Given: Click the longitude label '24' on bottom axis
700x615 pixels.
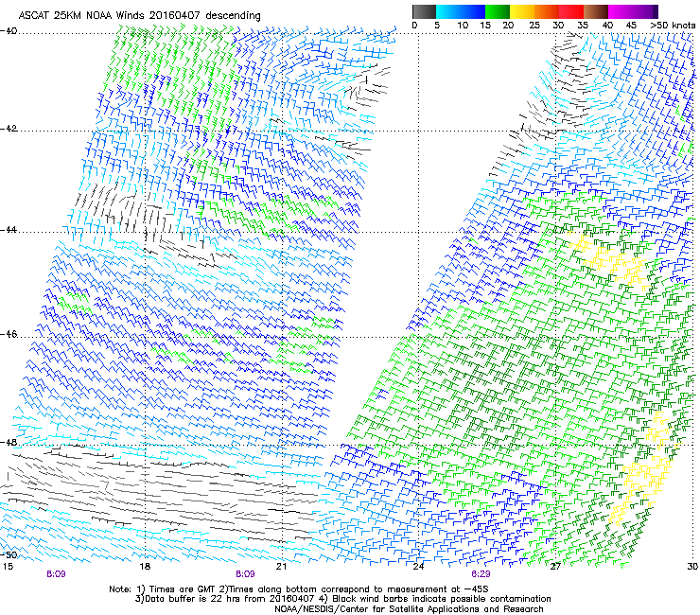Looking at the screenshot, I should pos(418,567).
